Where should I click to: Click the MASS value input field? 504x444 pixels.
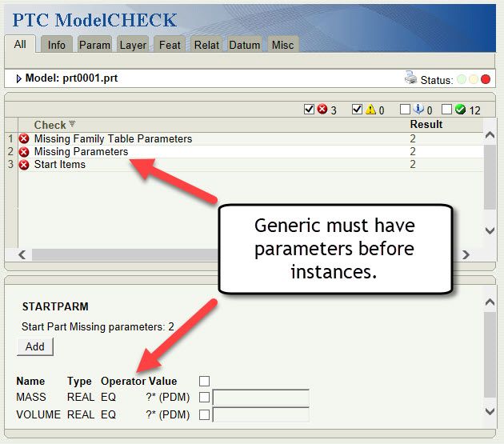(x=261, y=398)
